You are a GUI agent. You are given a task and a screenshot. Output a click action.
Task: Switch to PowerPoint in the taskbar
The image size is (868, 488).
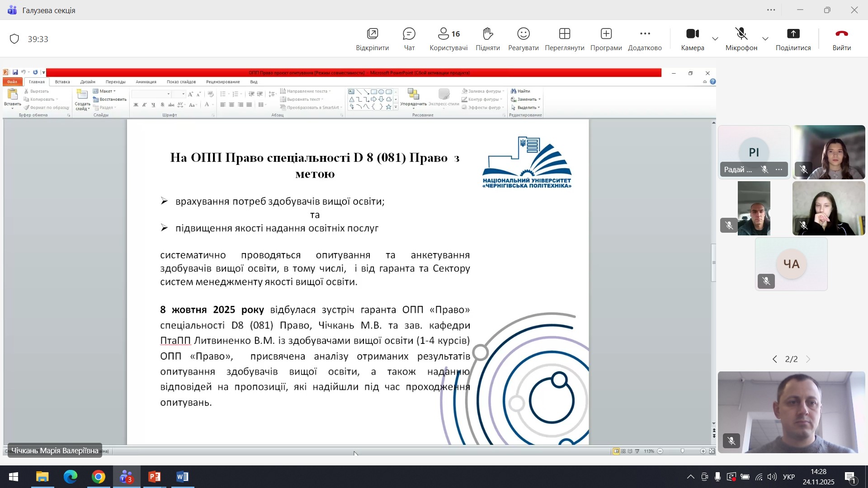pos(155,477)
